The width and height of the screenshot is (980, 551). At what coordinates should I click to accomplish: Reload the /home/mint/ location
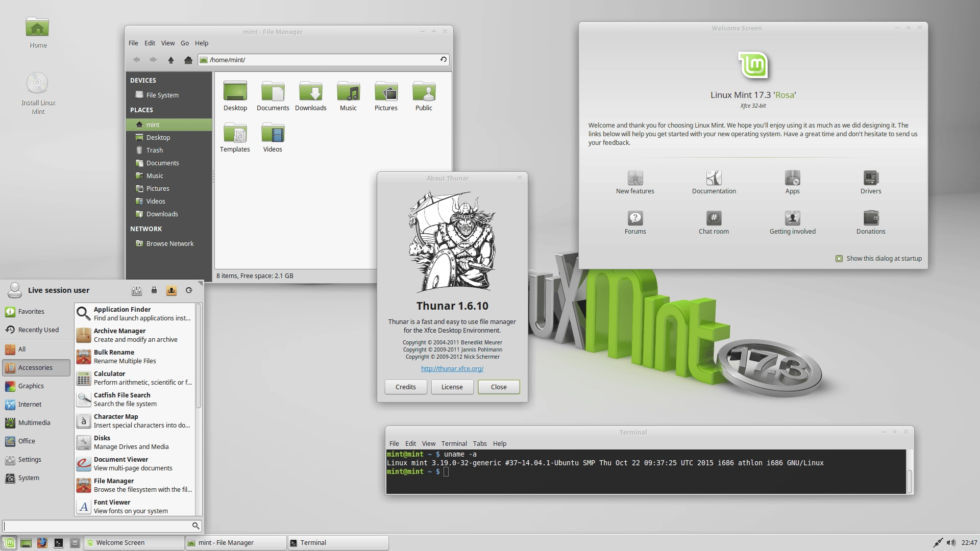pos(444,60)
